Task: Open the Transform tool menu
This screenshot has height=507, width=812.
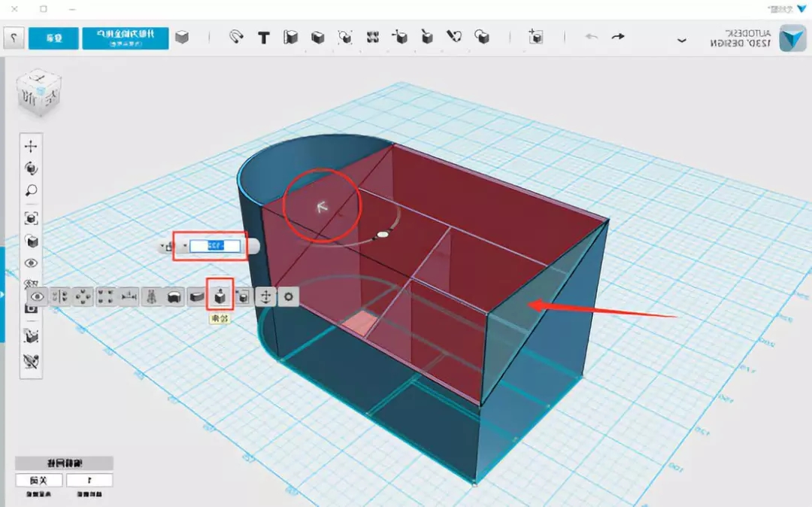Action: [x=535, y=37]
